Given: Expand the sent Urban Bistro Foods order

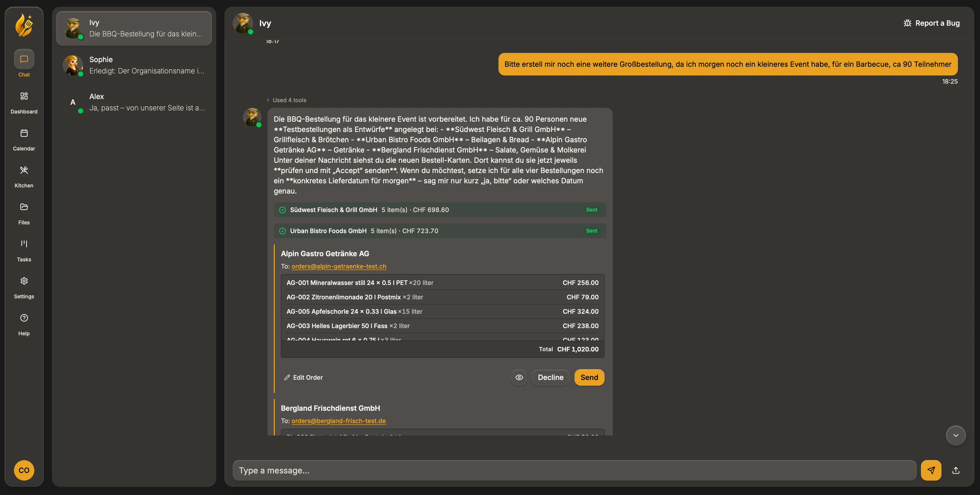Looking at the screenshot, I should pyautogui.click(x=440, y=231).
